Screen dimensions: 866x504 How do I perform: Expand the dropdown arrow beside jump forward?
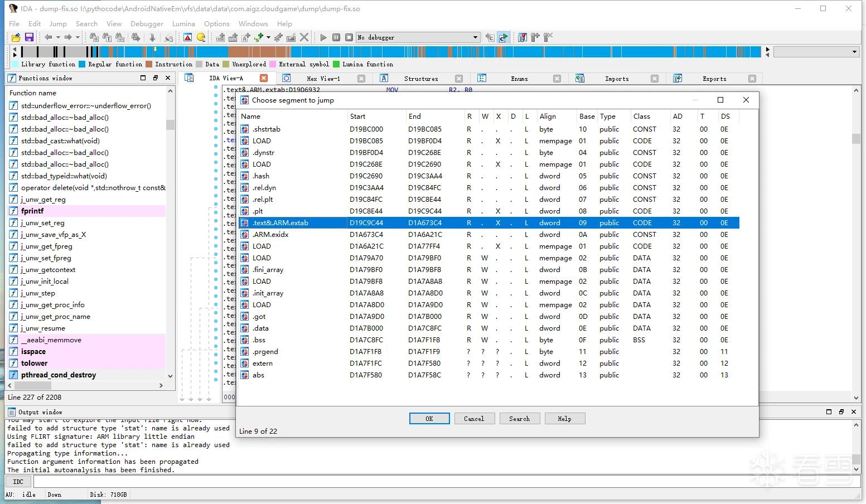click(78, 37)
